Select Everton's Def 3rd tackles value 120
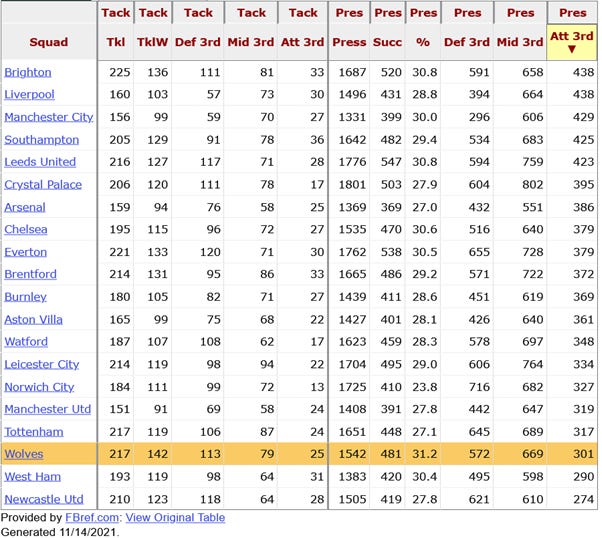Viewport: 602px width, 538px height. (x=210, y=252)
